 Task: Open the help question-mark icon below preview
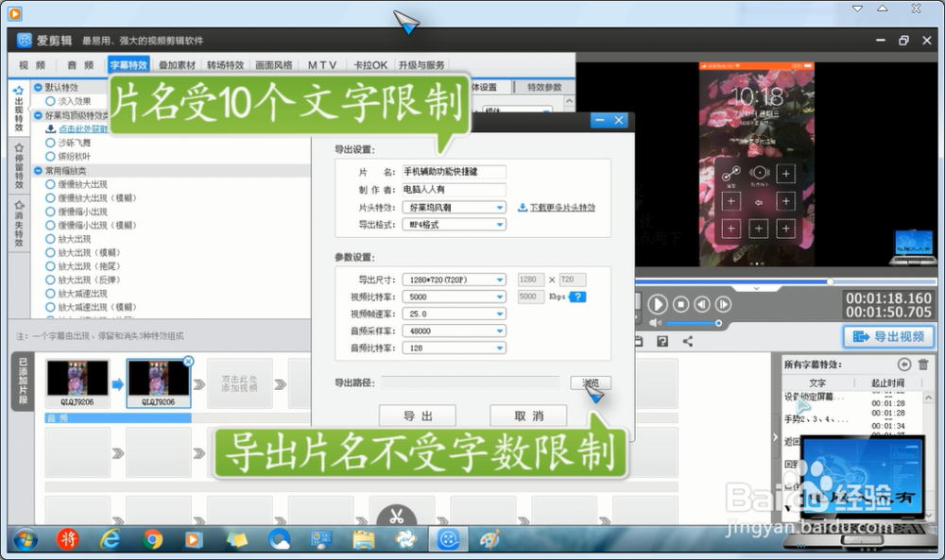pyautogui.click(x=662, y=342)
